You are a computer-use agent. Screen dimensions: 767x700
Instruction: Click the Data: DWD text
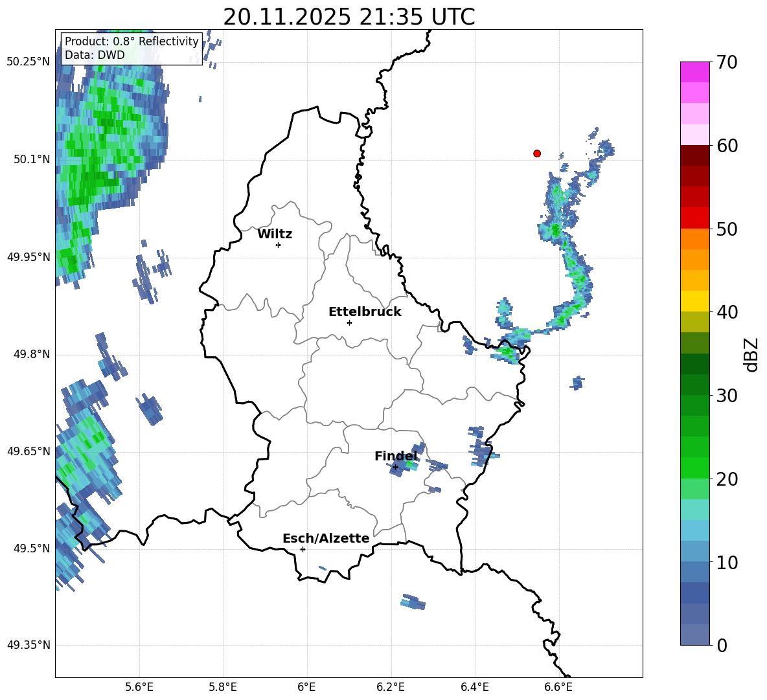click(95, 55)
